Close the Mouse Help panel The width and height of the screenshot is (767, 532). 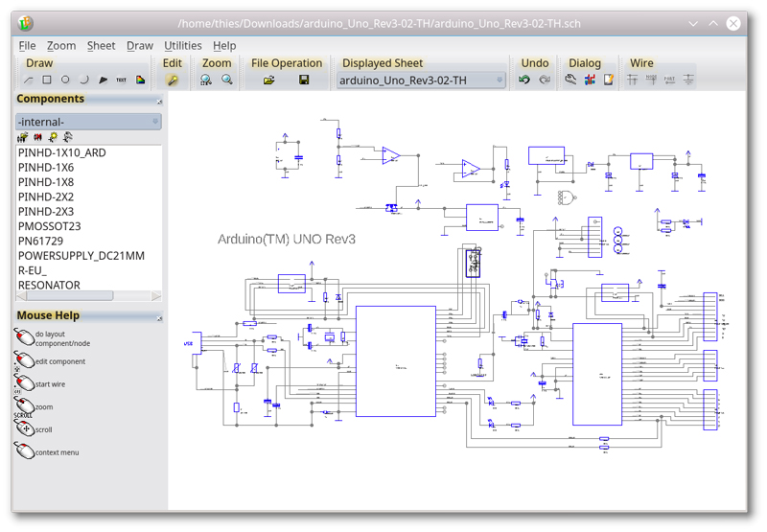pos(159,318)
